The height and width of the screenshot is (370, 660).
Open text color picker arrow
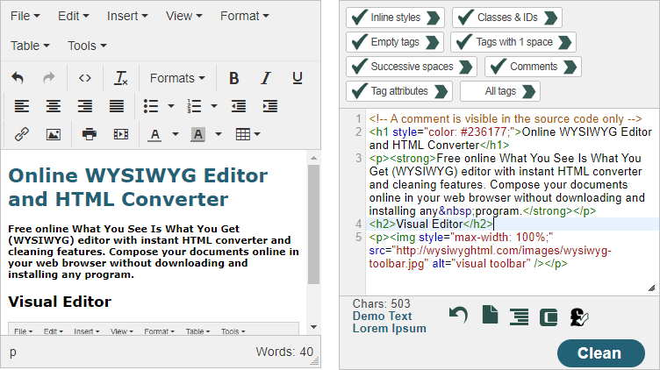pos(175,135)
